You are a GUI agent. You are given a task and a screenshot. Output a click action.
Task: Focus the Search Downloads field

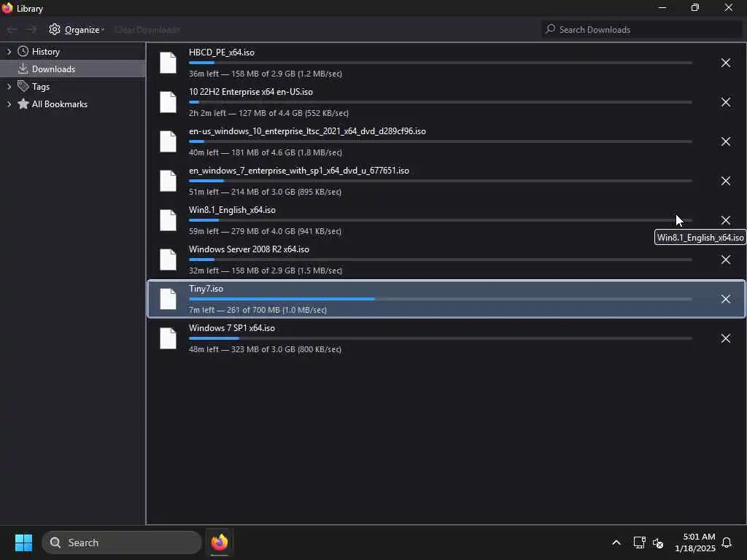(x=642, y=29)
